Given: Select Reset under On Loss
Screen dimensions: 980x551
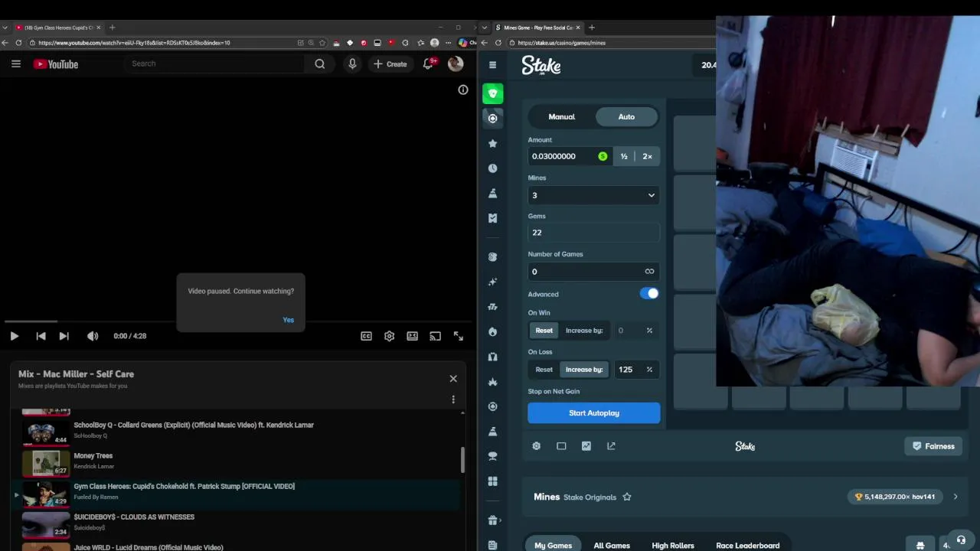Looking at the screenshot, I should coord(544,370).
